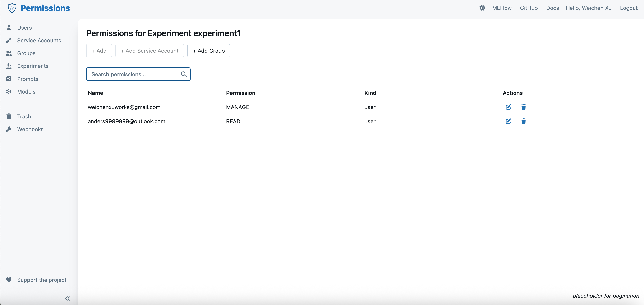Click the heart Support the project icon
The image size is (644, 305).
click(x=9, y=280)
